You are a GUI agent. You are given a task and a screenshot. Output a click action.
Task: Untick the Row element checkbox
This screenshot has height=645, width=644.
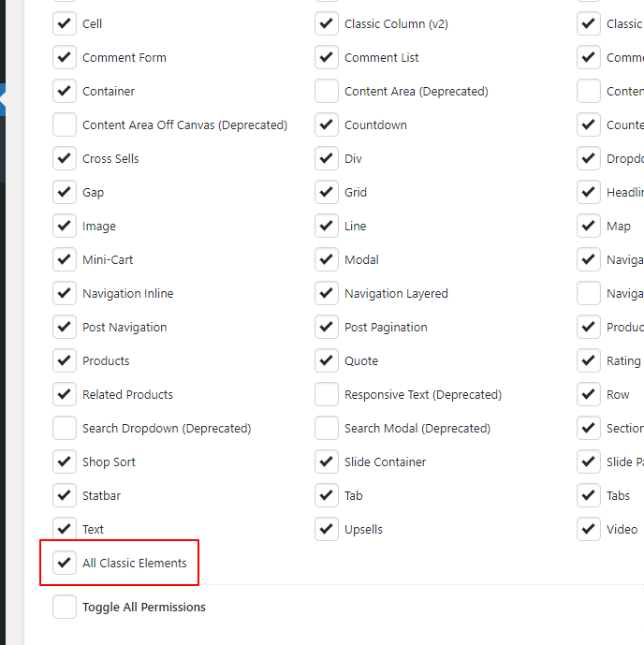tap(589, 394)
